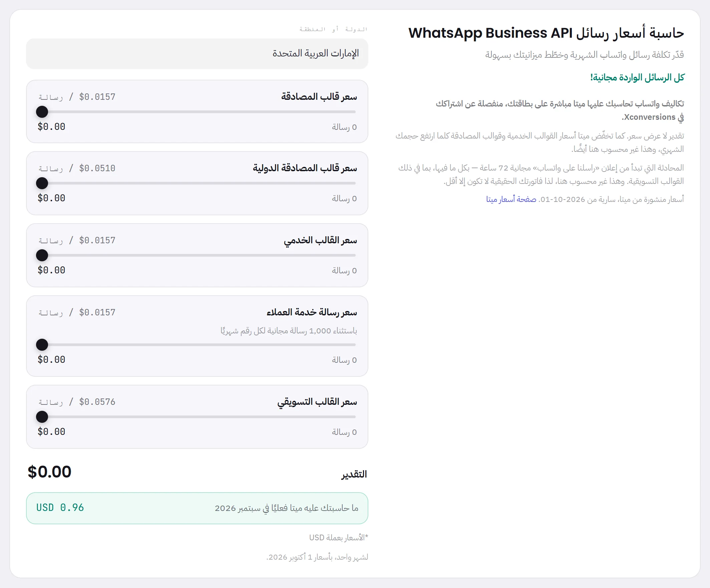Click the التقدير label

[354, 475]
